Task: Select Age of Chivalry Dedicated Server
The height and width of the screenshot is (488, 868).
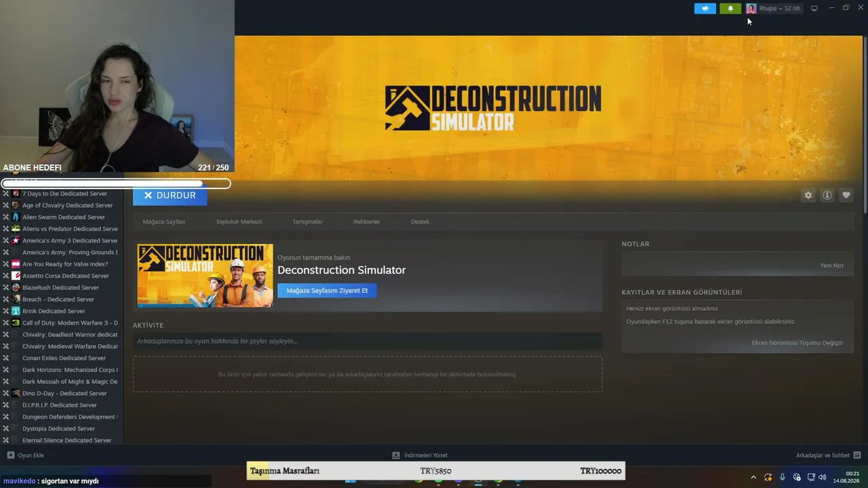Action: click(x=67, y=205)
